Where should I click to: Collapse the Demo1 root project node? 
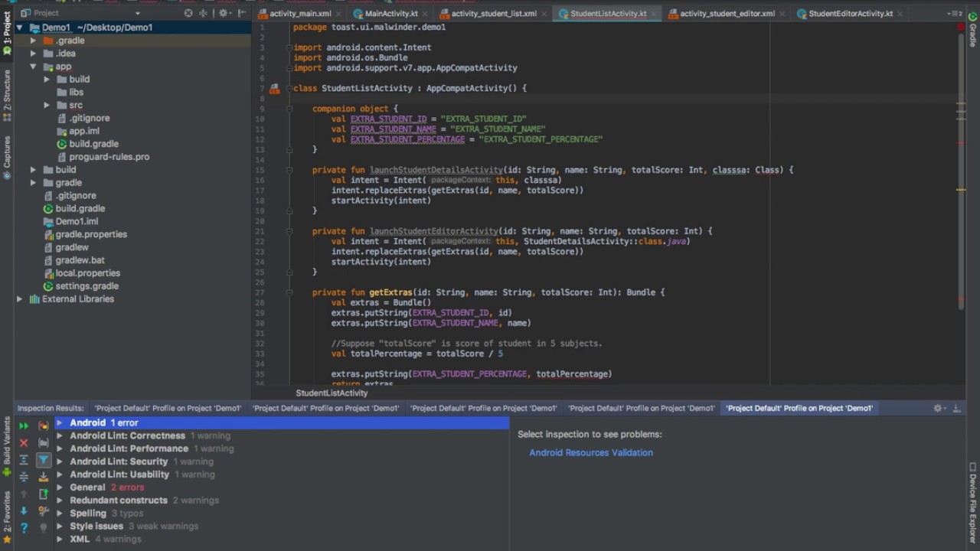[x=19, y=28]
